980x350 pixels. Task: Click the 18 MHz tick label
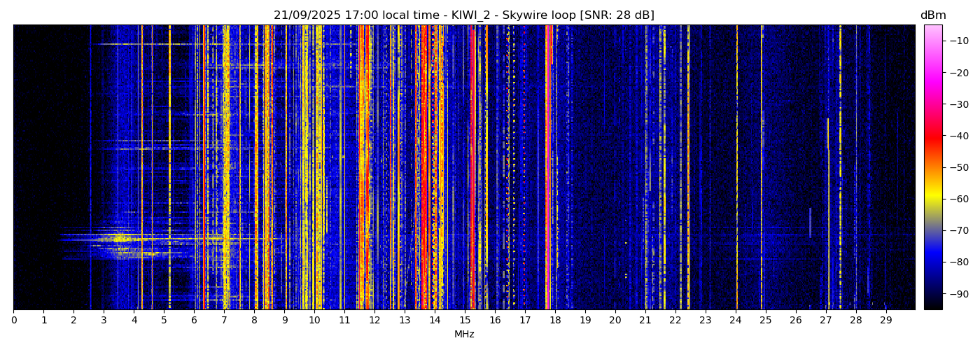pyautogui.click(x=555, y=320)
